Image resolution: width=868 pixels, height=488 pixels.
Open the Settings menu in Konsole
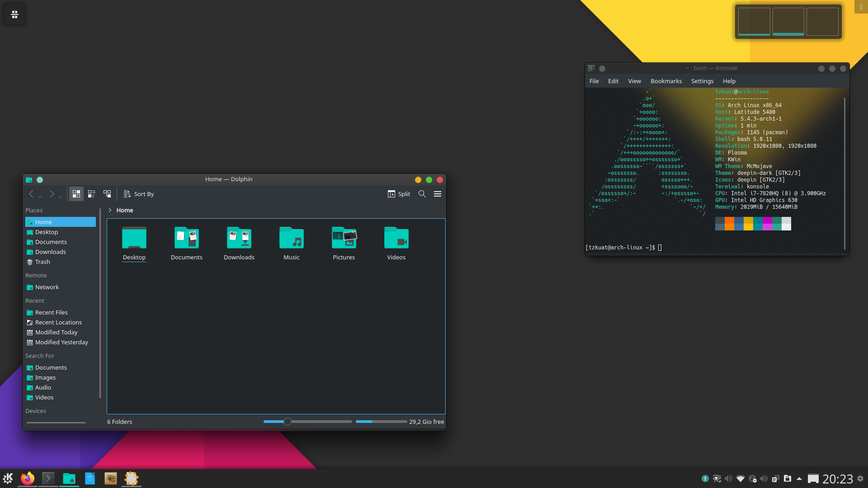pos(702,81)
